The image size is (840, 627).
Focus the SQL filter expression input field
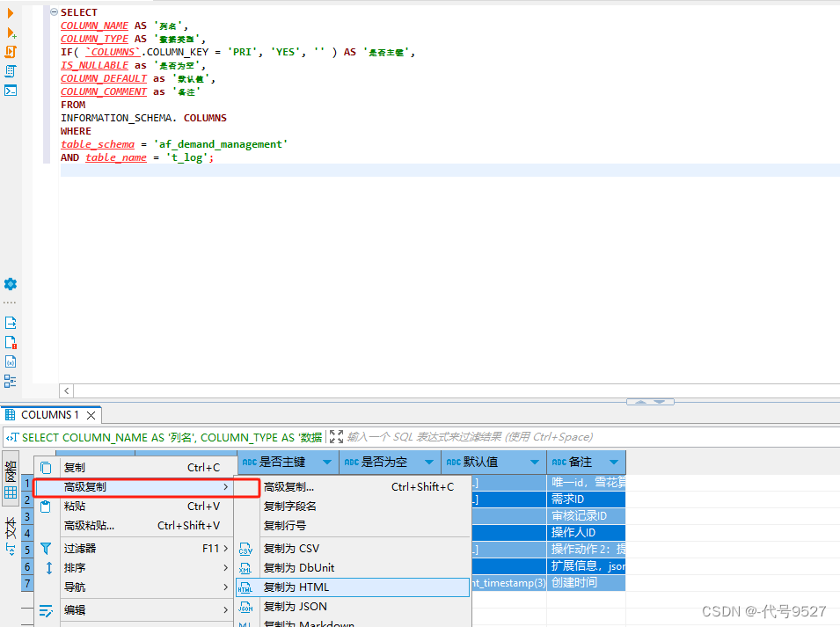592,437
